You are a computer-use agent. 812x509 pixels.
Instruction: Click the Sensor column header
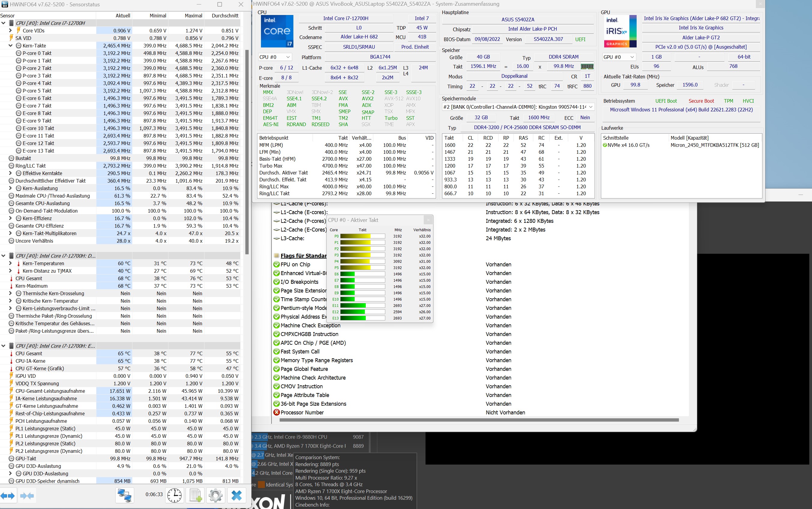[x=48, y=16]
